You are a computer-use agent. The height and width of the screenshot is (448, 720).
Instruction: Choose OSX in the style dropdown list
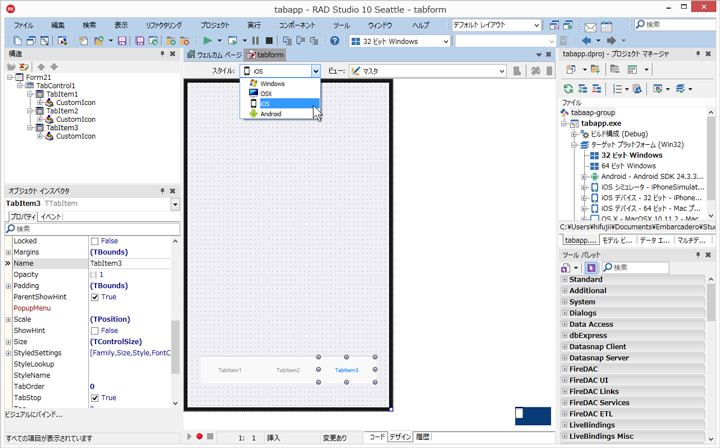coord(280,94)
